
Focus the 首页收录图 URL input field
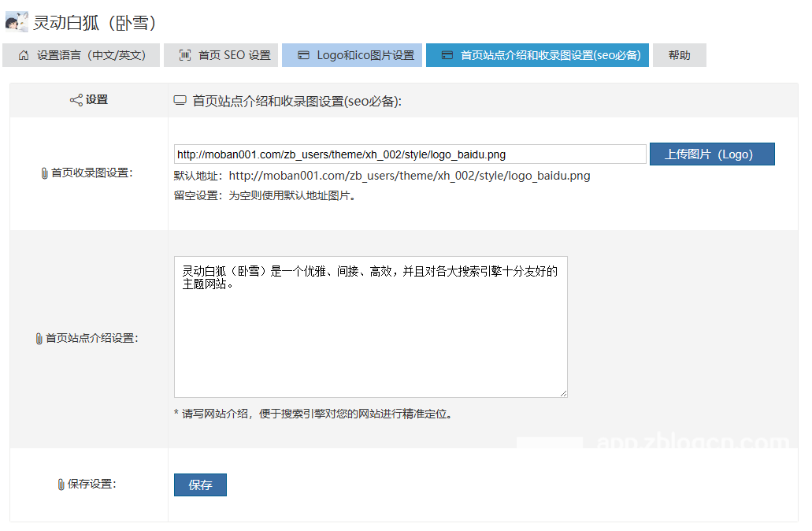coord(410,154)
